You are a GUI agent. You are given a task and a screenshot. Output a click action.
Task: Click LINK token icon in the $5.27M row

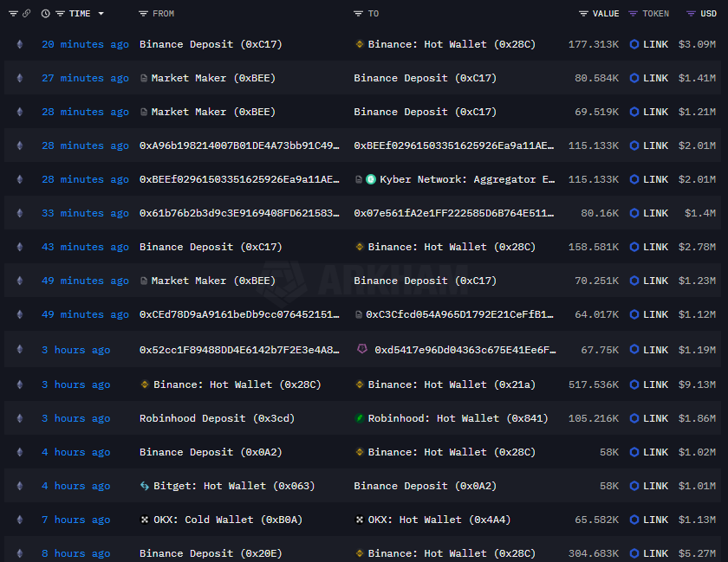pyautogui.click(x=634, y=553)
